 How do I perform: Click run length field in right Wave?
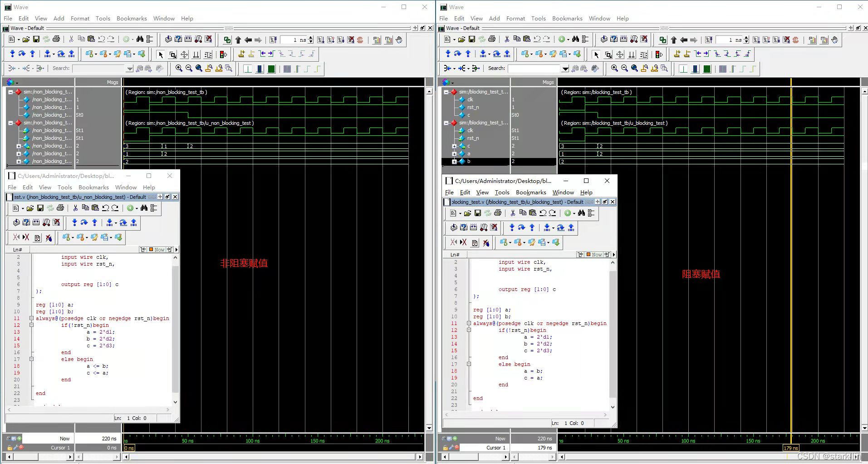click(730, 40)
